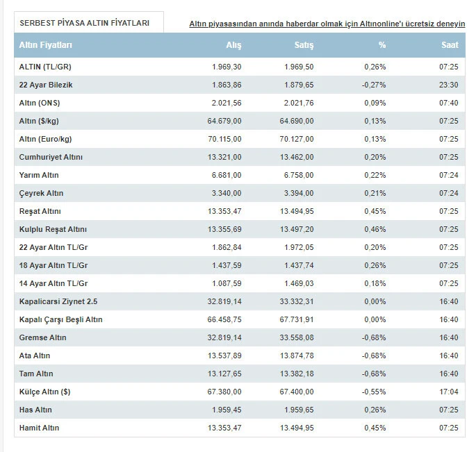Open the Cumhuriyet Altını row
The height and width of the screenshot is (452, 476).
coord(51,157)
